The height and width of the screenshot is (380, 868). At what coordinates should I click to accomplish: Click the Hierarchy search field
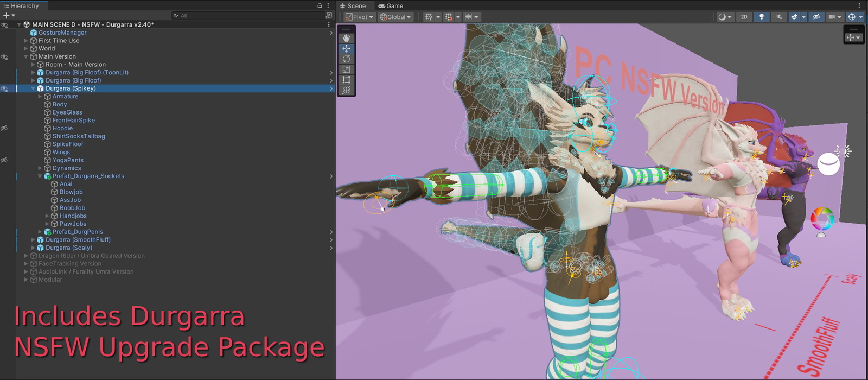click(250, 16)
